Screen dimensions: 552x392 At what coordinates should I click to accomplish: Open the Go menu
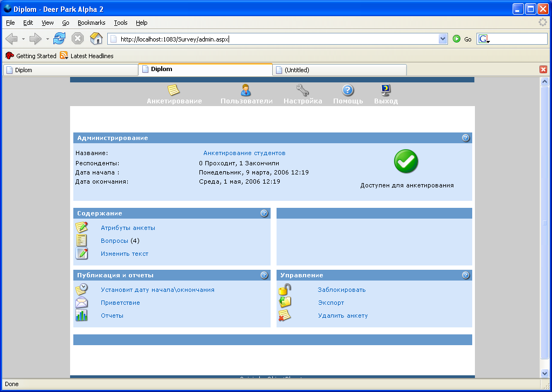tap(65, 23)
